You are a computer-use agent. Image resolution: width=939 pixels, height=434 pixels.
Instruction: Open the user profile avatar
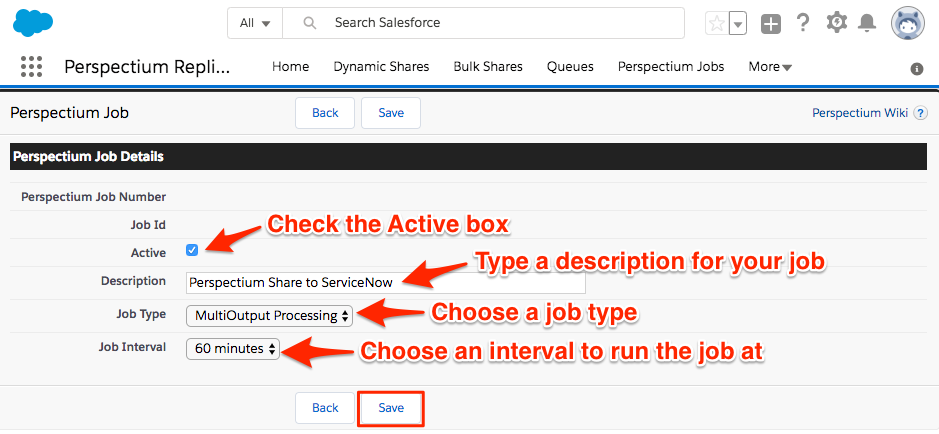coord(908,23)
